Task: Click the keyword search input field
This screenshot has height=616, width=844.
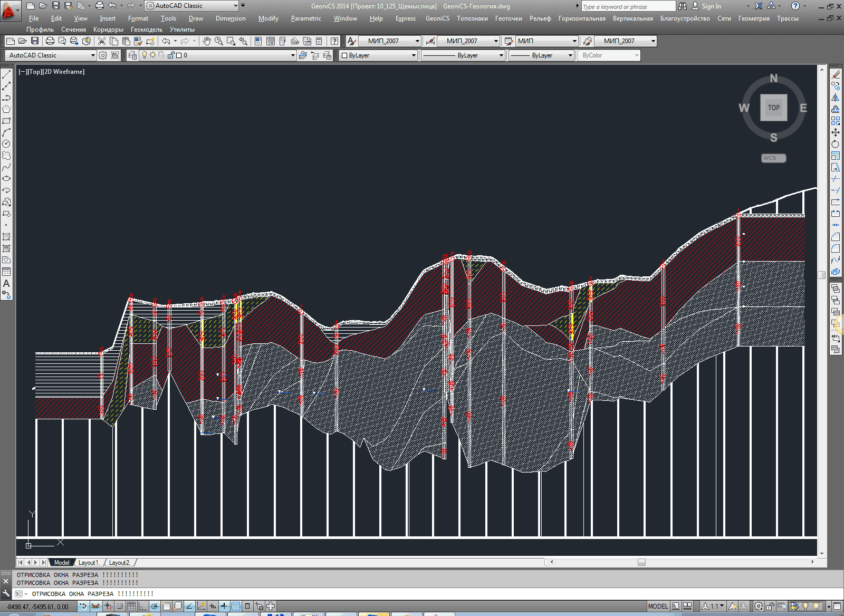Action: coord(627,6)
